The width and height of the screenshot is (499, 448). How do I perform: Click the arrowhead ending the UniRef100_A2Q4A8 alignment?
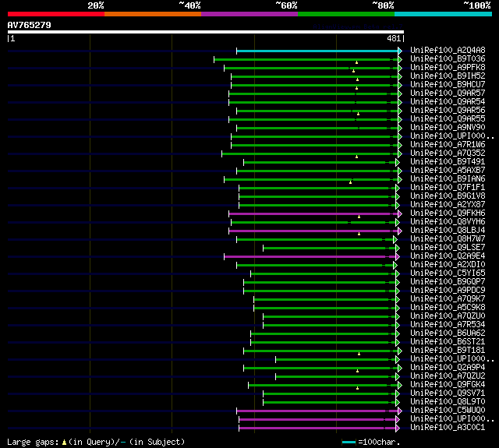400,51
